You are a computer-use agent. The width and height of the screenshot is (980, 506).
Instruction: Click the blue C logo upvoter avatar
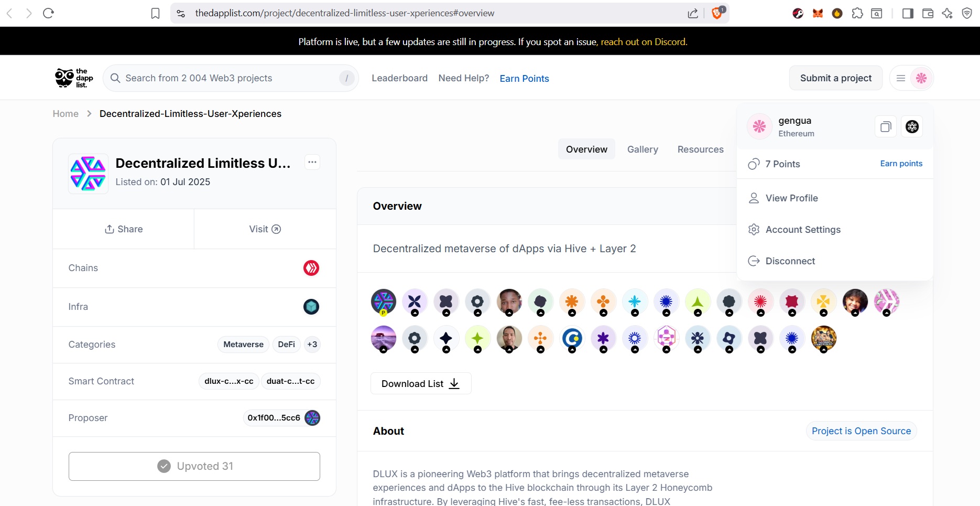pos(572,338)
